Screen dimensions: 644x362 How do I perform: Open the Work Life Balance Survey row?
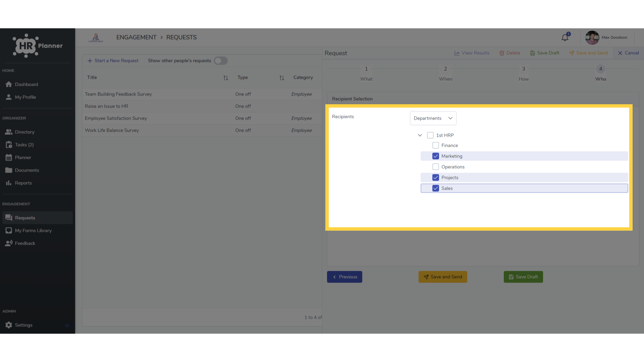coord(202,130)
